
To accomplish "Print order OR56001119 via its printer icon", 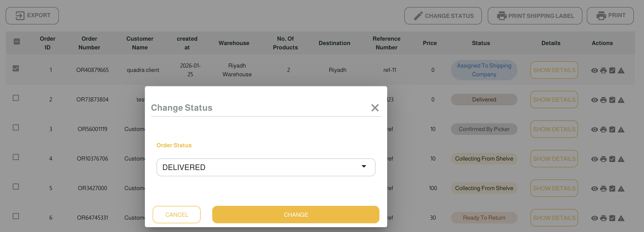I will click(x=604, y=130).
